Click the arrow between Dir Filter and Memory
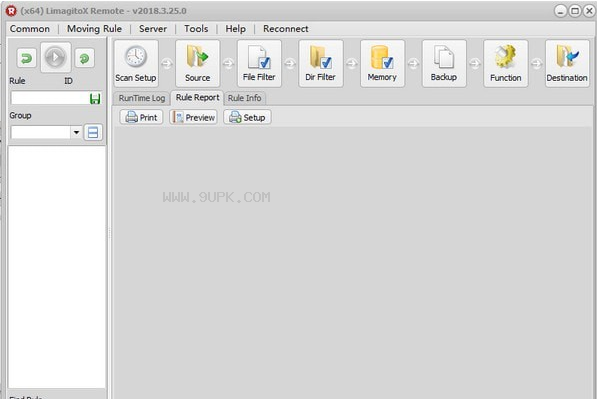The width and height of the screenshot is (597, 399). point(352,64)
